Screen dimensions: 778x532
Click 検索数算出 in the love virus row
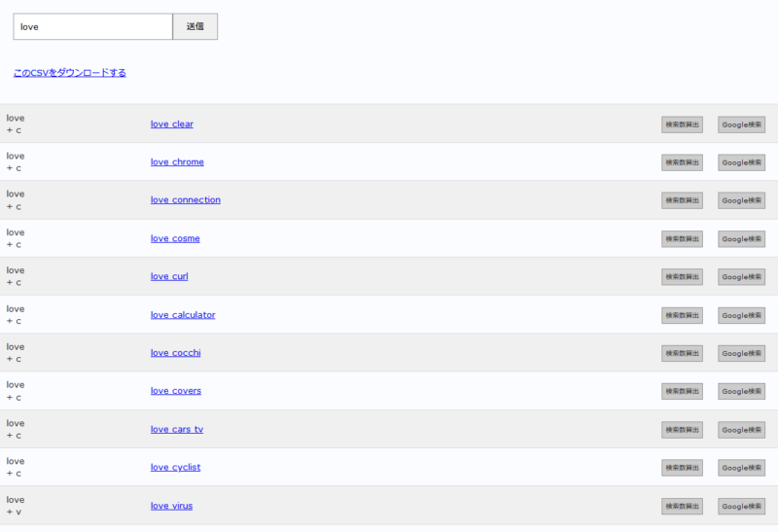[x=682, y=506]
